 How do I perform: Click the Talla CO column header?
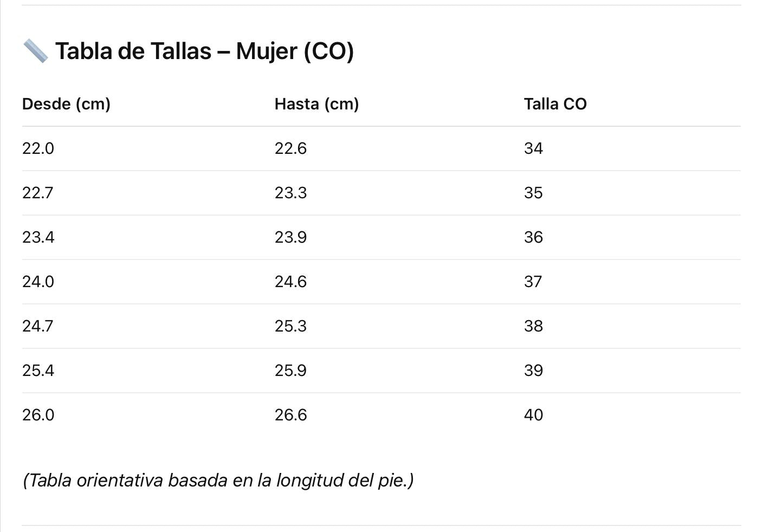coord(555,104)
